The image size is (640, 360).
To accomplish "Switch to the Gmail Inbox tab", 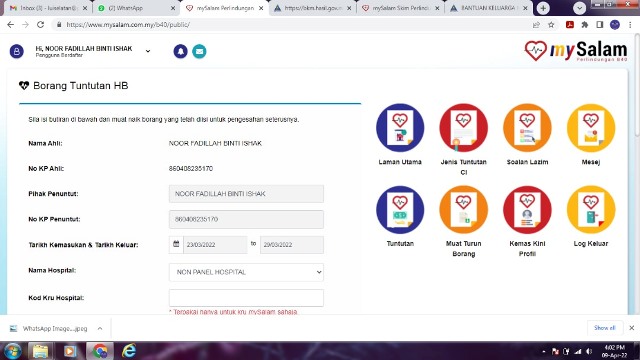I will [x=49, y=8].
